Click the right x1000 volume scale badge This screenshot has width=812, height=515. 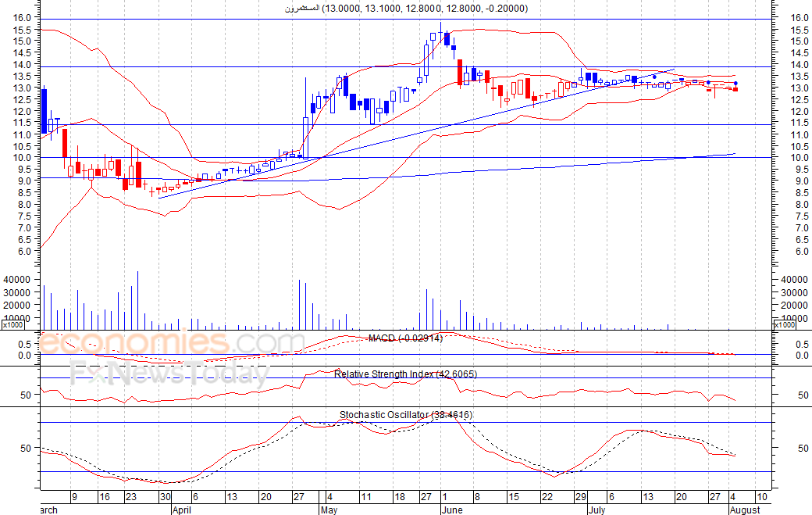click(784, 324)
